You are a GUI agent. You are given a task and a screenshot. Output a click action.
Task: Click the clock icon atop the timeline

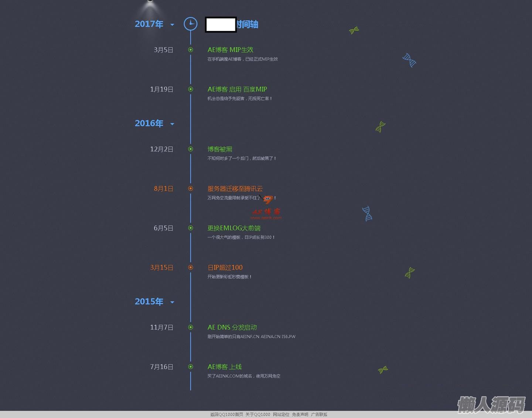point(191,24)
